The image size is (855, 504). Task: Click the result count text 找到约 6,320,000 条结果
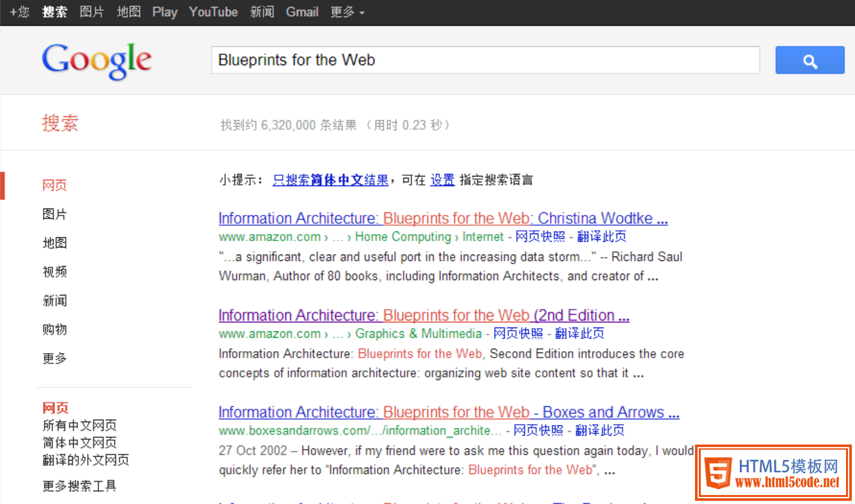(x=288, y=125)
